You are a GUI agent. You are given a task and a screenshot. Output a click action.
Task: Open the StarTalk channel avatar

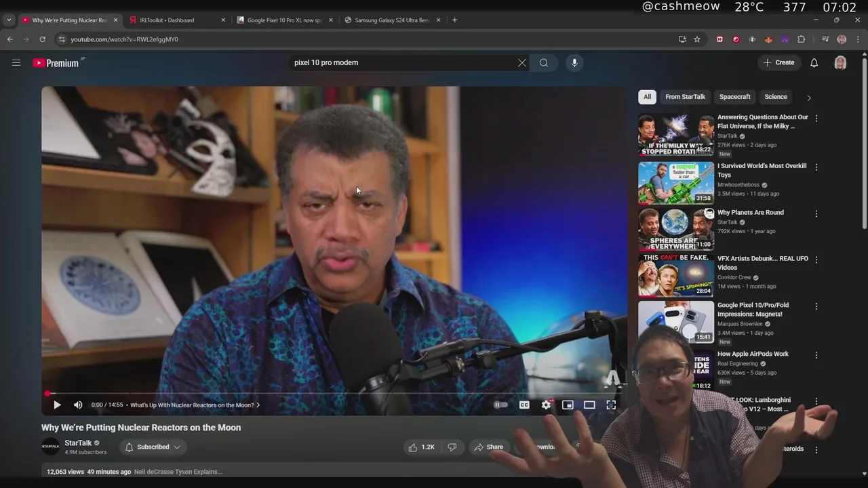(x=50, y=447)
